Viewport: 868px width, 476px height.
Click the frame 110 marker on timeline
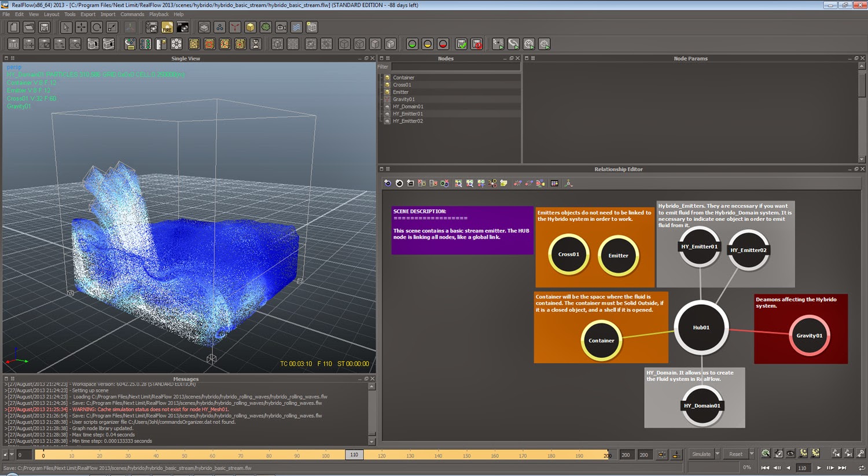354,455
